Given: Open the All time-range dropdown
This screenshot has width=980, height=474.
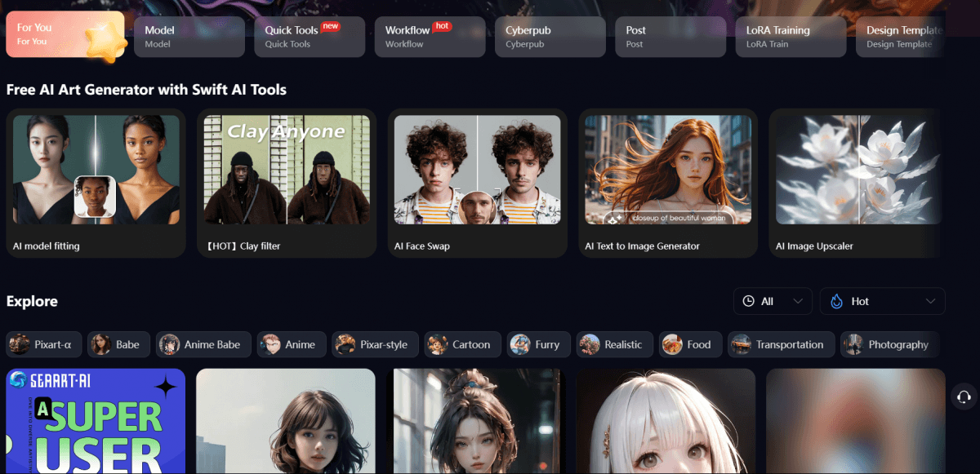Looking at the screenshot, I should pyautogui.click(x=773, y=301).
